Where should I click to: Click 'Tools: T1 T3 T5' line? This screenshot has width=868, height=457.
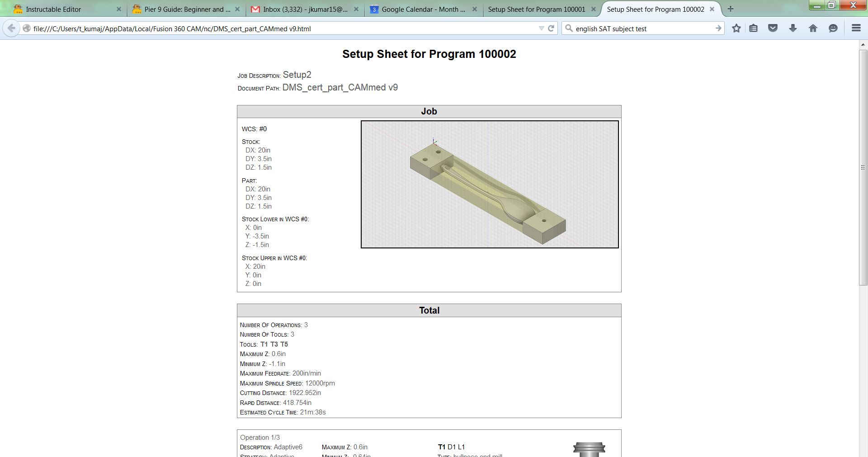click(264, 344)
